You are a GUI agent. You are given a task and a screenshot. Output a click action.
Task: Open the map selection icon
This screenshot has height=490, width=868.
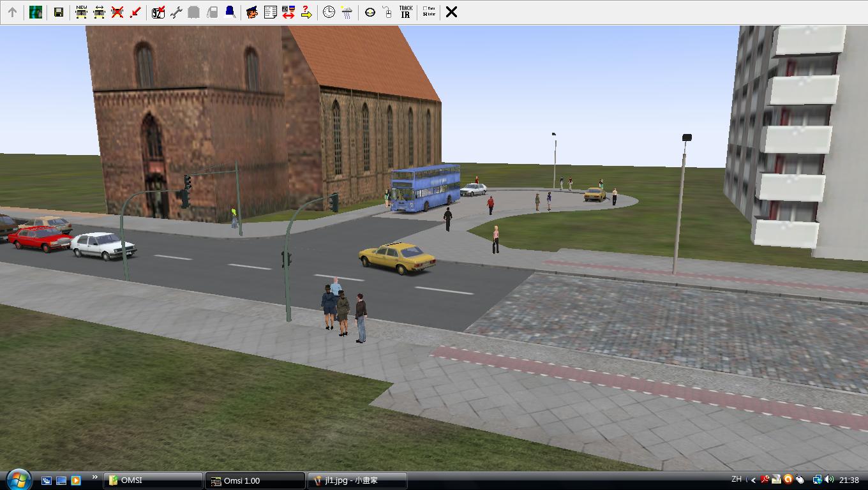tap(36, 12)
